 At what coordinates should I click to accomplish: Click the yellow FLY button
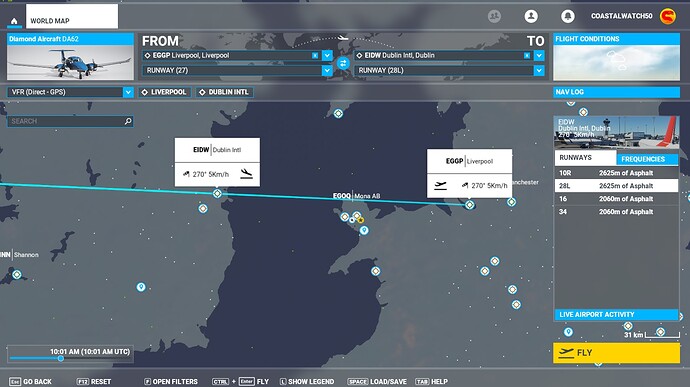(x=616, y=353)
